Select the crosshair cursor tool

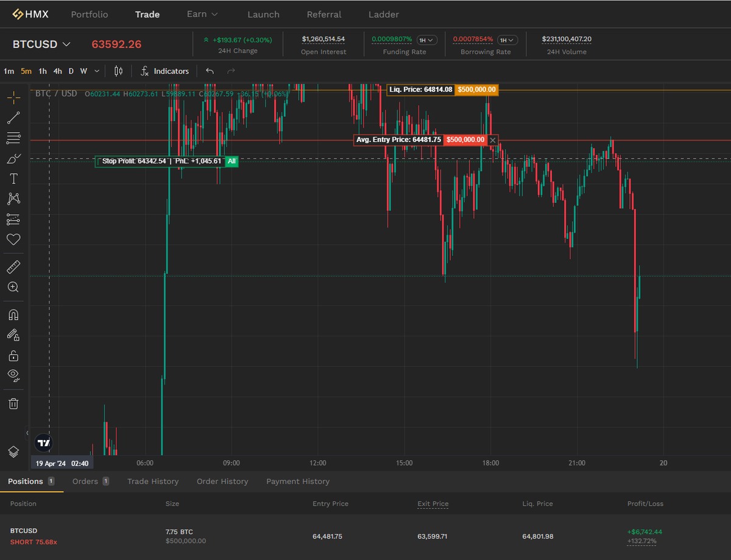(13, 97)
